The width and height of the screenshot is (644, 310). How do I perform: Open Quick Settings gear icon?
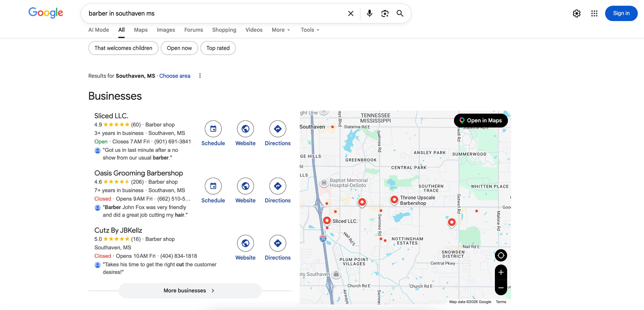pyautogui.click(x=576, y=14)
